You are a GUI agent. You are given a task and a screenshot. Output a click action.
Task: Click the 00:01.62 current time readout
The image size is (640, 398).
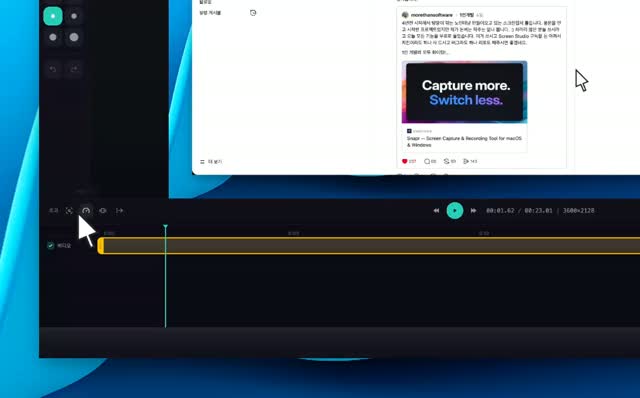click(x=500, y=211)
